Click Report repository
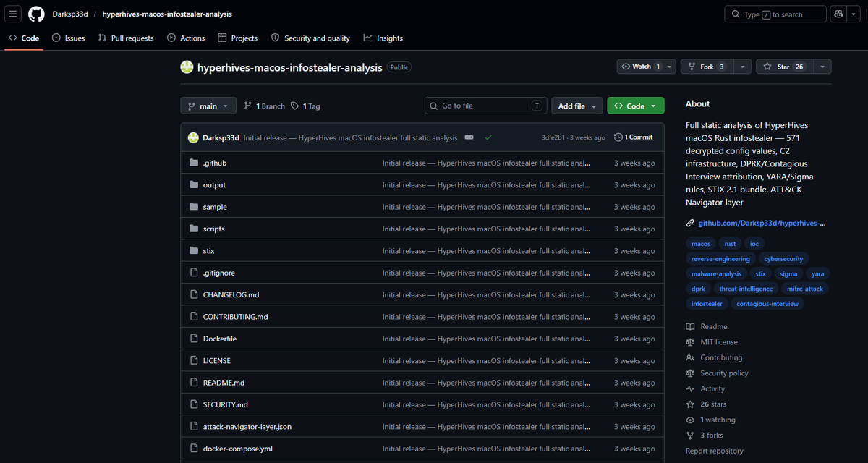This screenshot has width=868, height=463. pos(716,451)
